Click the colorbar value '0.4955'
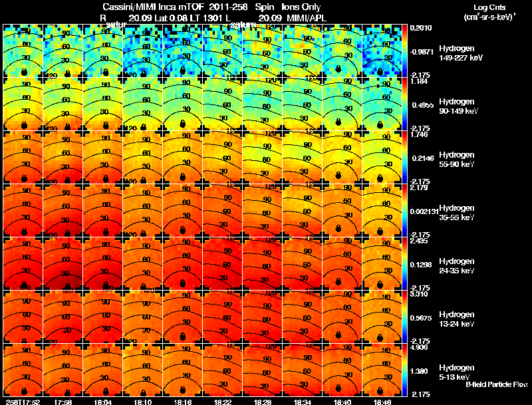 (x=423, y=105)
